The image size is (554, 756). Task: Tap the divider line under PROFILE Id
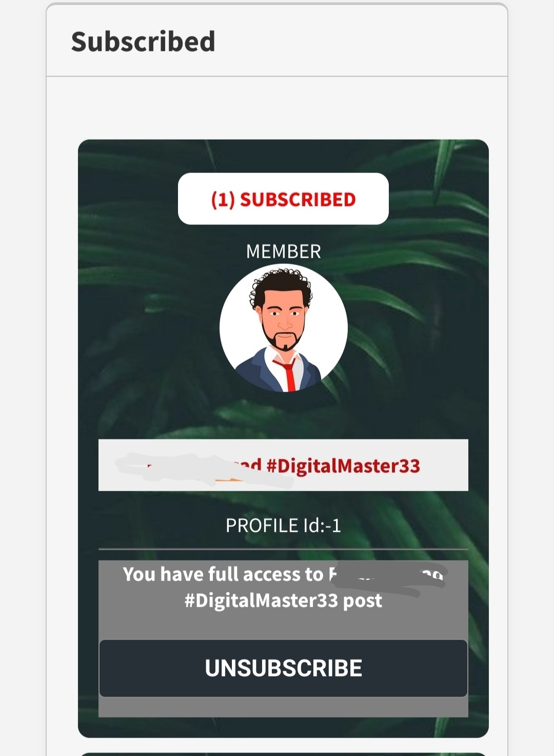pyautogui.click(x=283, y=549)
